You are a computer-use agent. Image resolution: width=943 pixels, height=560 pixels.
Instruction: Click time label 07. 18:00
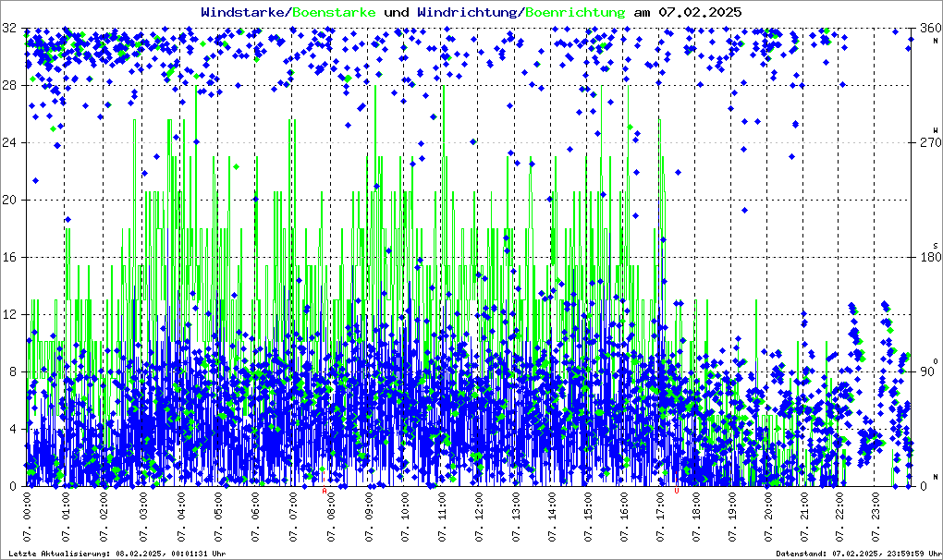coord(696,517)
